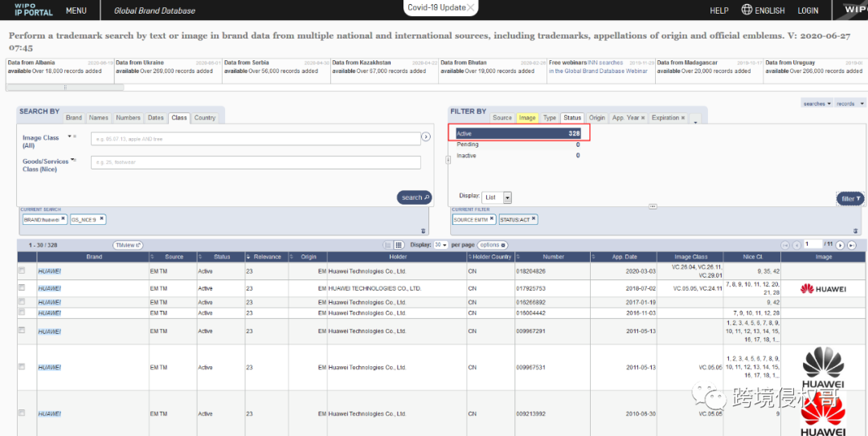Switch results to grid view icon
The image size is (868, 436).
click(x=398, y=245)
